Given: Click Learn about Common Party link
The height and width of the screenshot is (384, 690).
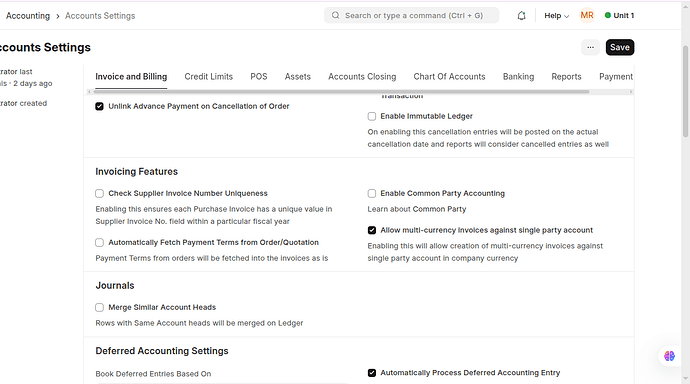Looking at the screenshot, I should click(417, 209).
